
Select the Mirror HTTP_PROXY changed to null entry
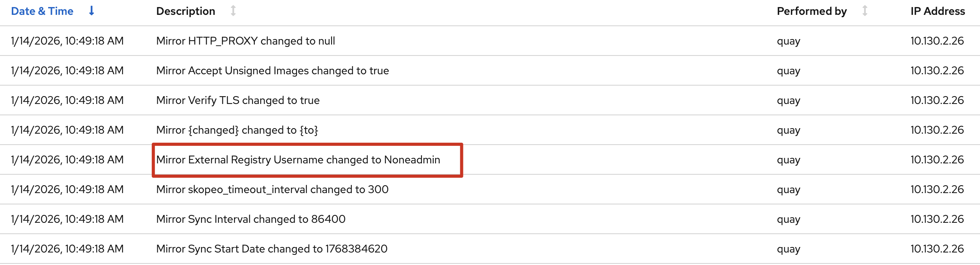coord(245,41)
